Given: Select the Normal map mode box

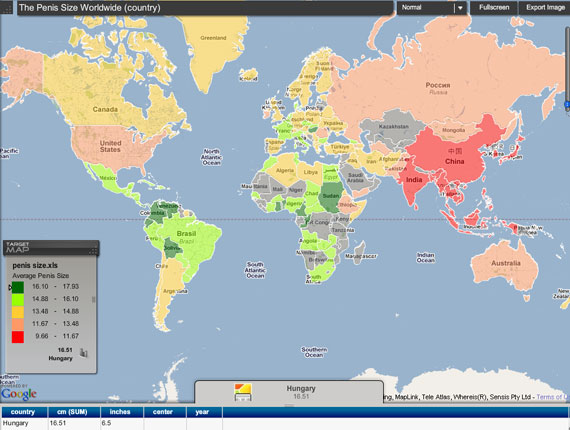Looking at the screenshot, I should (x=432, y=8).
